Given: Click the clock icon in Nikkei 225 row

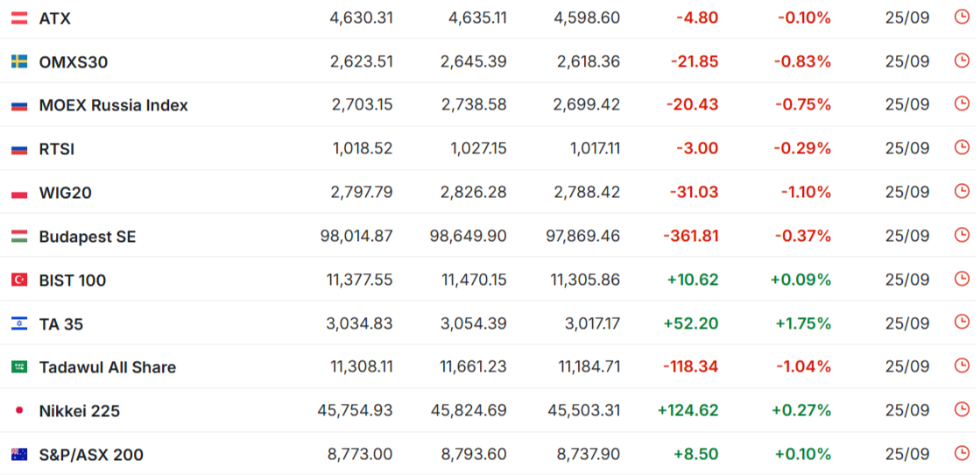Looking at the screenshot, I should [x=962, y=409].
